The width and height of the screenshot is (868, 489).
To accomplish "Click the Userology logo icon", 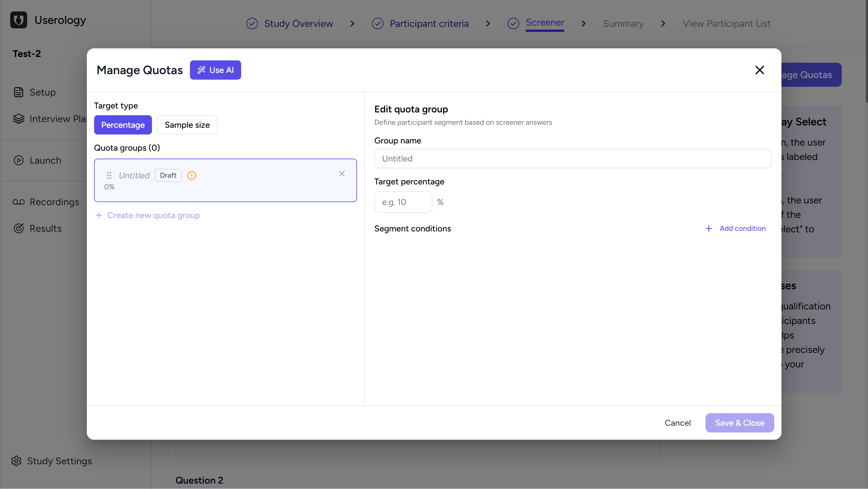I will [x=18, y=20].
